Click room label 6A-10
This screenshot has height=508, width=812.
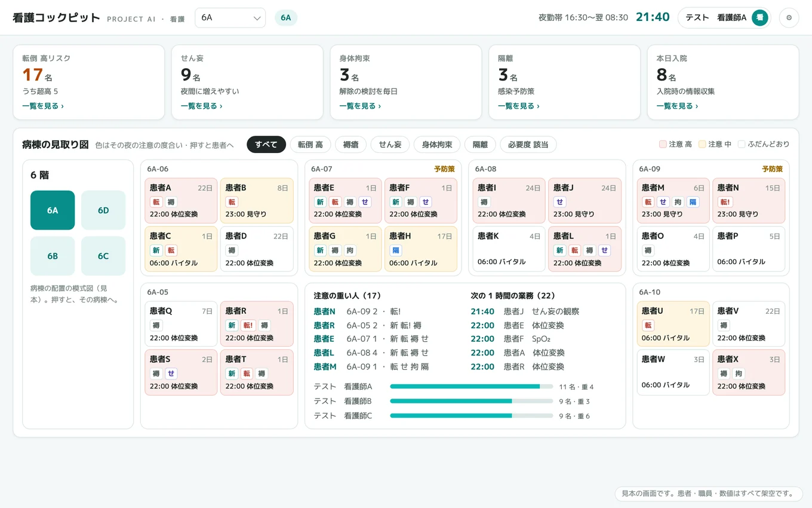[x=650, y=292]
